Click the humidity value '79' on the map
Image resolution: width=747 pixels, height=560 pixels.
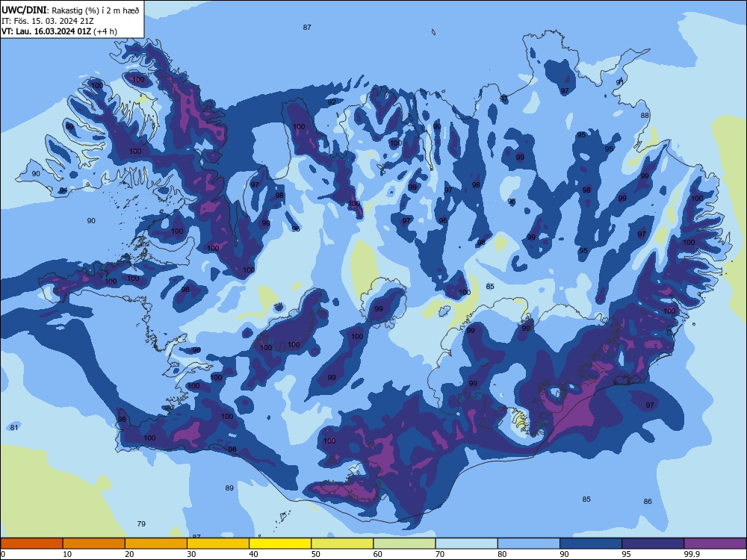[x=141, y=523]
